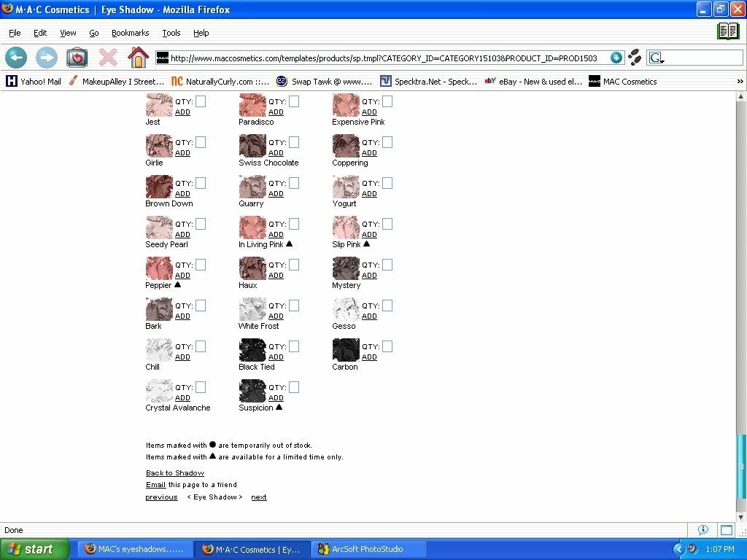This screenshot has width=747, height=560.
Task: Click the scrollbar up arrow
Action: coord(740,97)
